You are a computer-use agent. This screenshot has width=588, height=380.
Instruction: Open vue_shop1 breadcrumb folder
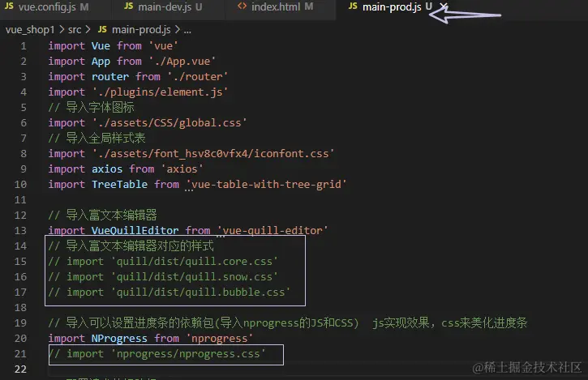30,30
